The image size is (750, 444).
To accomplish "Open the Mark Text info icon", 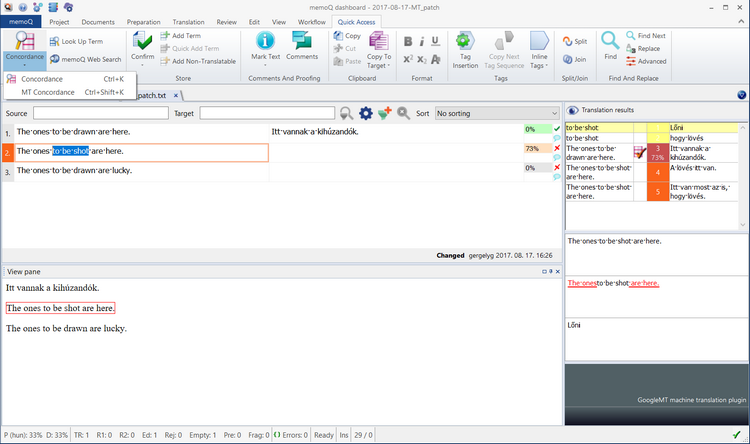I will pyautogui.click(x=265, y=41).
